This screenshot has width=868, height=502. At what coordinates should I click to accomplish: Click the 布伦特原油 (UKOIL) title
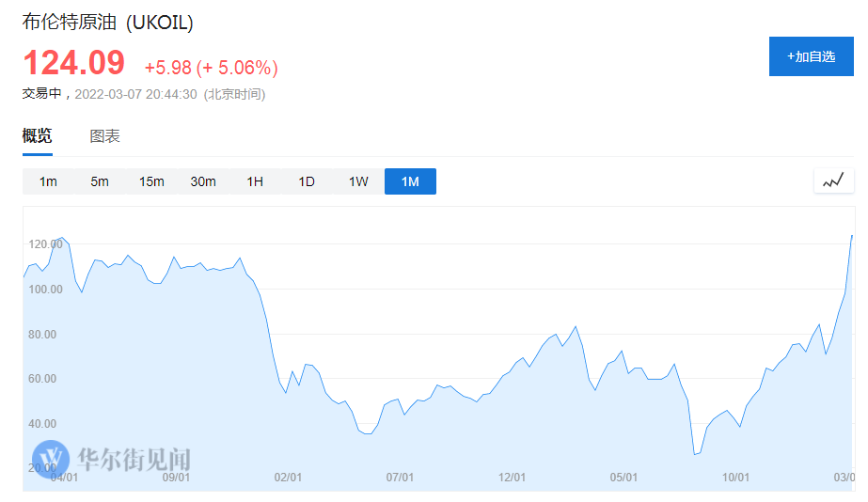[107, 23]
